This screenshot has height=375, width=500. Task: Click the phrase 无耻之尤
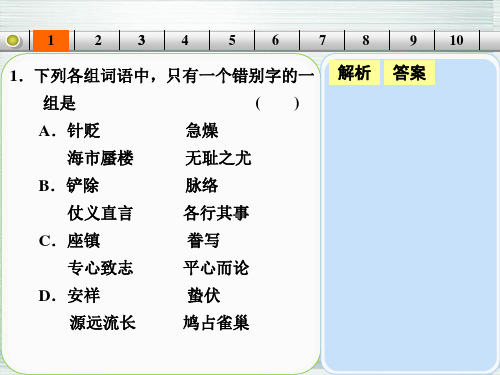point(218,158)
